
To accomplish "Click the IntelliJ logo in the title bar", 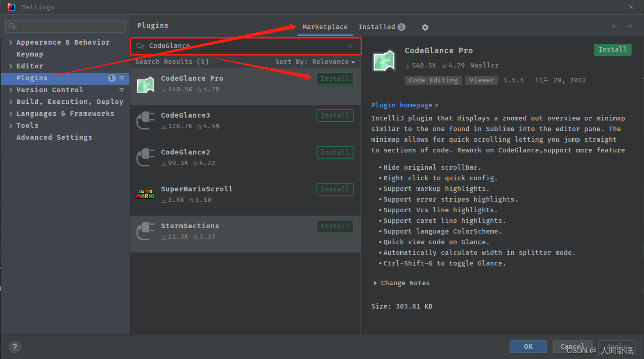I will (11, 7).
